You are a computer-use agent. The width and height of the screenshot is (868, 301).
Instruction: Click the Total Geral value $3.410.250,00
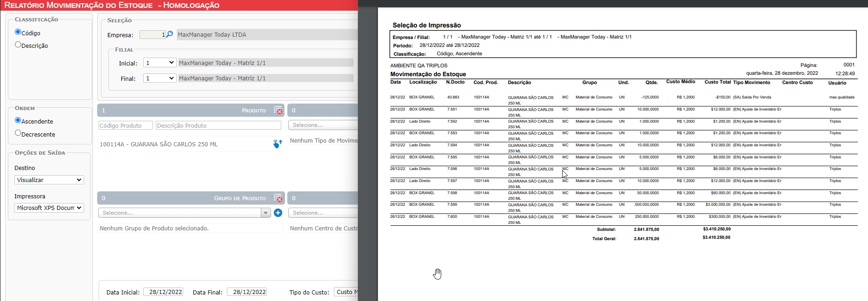pos(716,237)
